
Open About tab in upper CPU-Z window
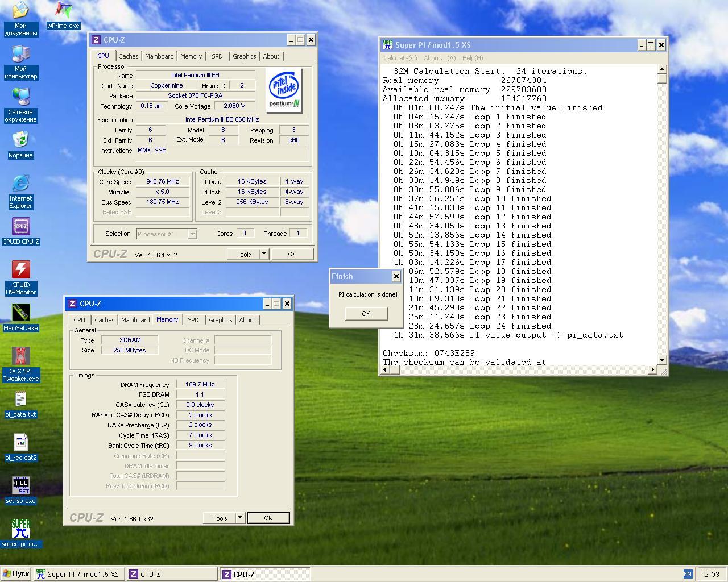coord(271,56)
